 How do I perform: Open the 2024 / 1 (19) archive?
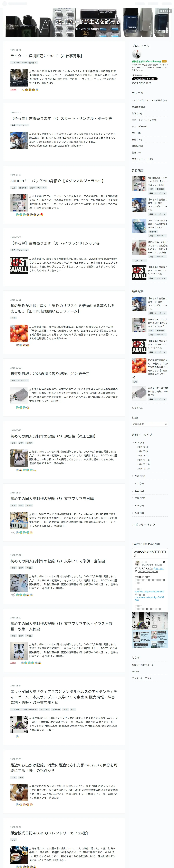click(143, 468)
